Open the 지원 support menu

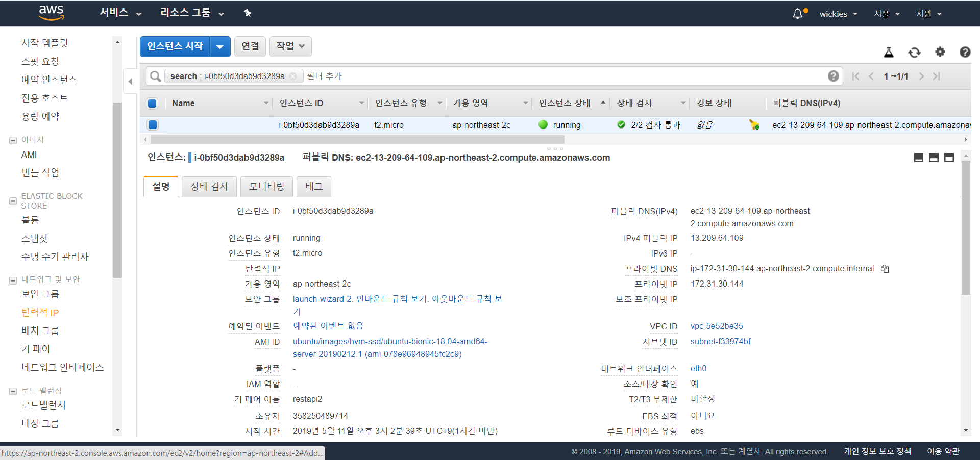(x=928, y=14)
